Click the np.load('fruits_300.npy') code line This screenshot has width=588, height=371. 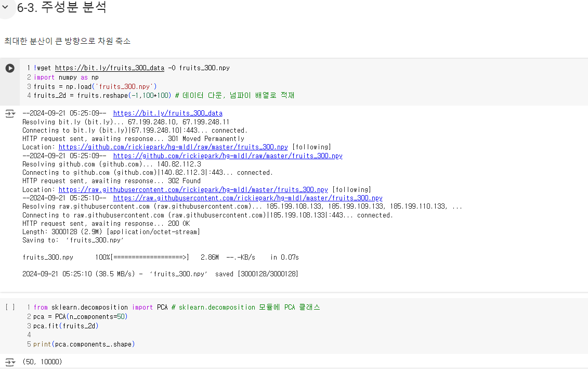pos(95,86)
